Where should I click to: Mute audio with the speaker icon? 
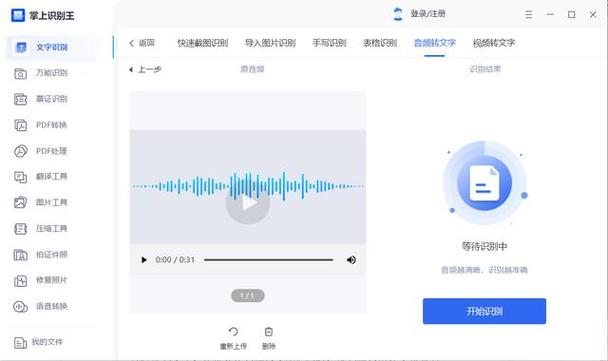[x=351, y=260]
